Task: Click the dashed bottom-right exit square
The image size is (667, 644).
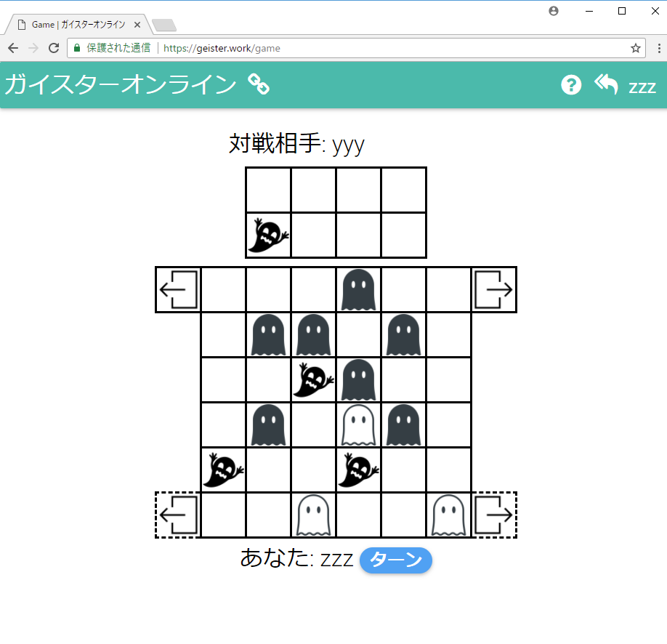Action: coord(494,515)
